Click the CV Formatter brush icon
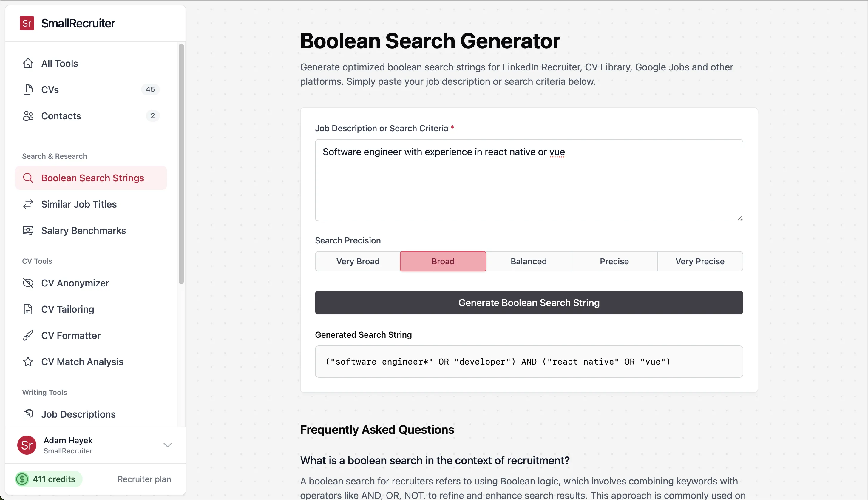This screenshot has height=500, width=868. coord(28,336)
